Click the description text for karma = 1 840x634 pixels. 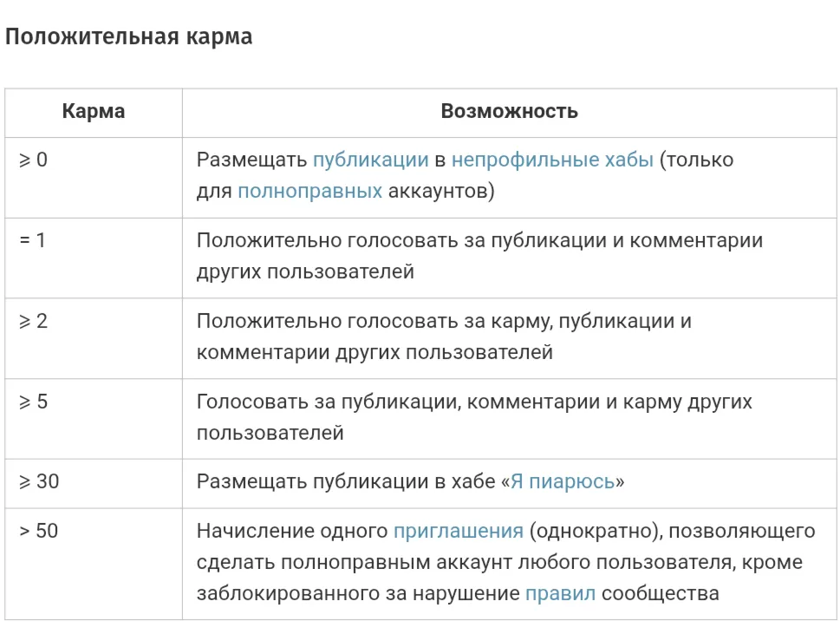pos(479,256)
